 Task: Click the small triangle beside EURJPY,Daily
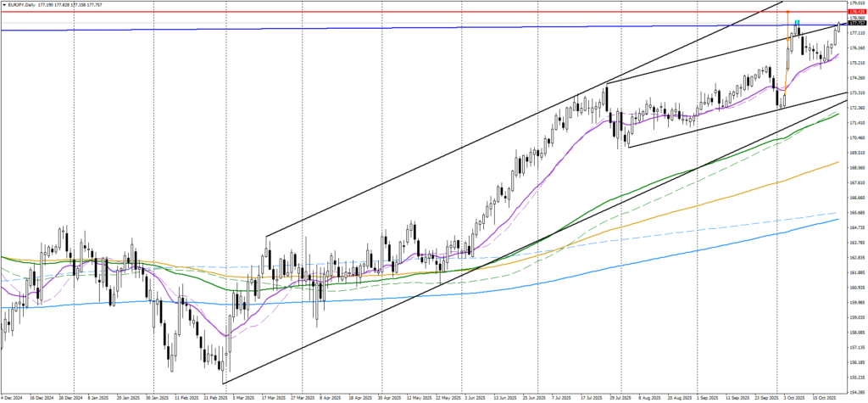pos(3,4)
